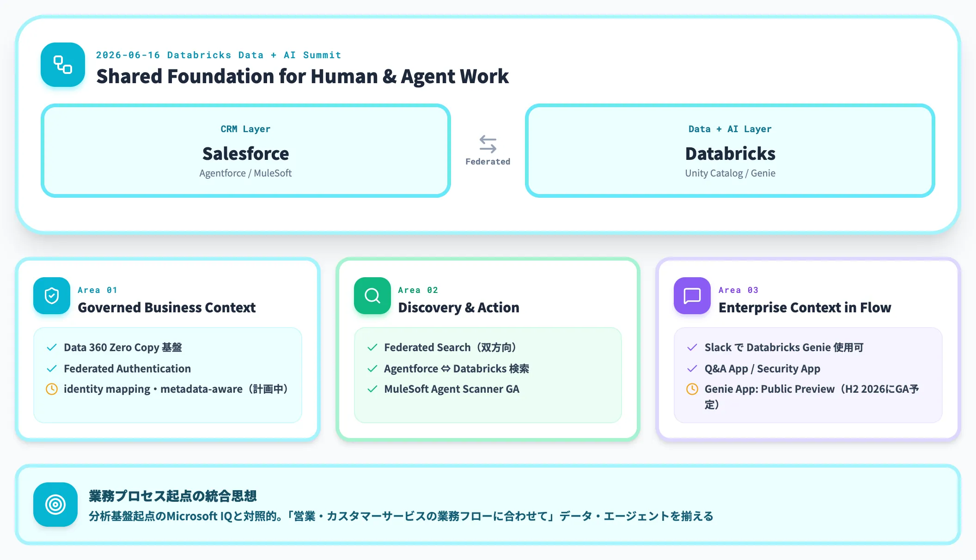Screen dimensions: 976x560
Task: Select the Salesforce CRM Layer card
Action: tap(246, 151)
